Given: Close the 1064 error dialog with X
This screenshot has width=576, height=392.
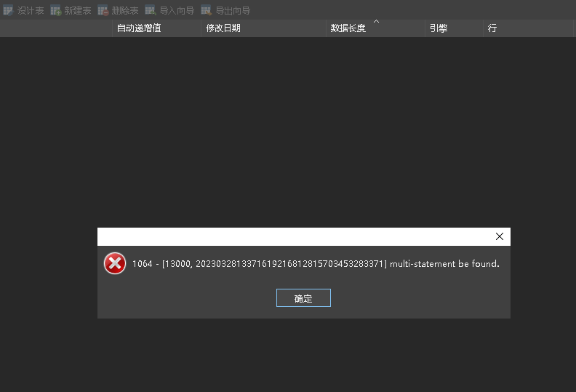Looking at the screenshot, I should 500,236.
